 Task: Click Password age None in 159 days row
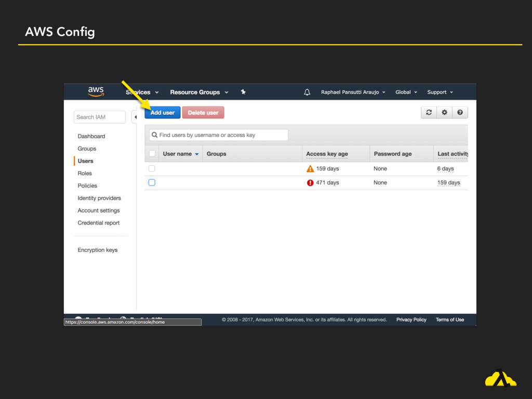380,169
